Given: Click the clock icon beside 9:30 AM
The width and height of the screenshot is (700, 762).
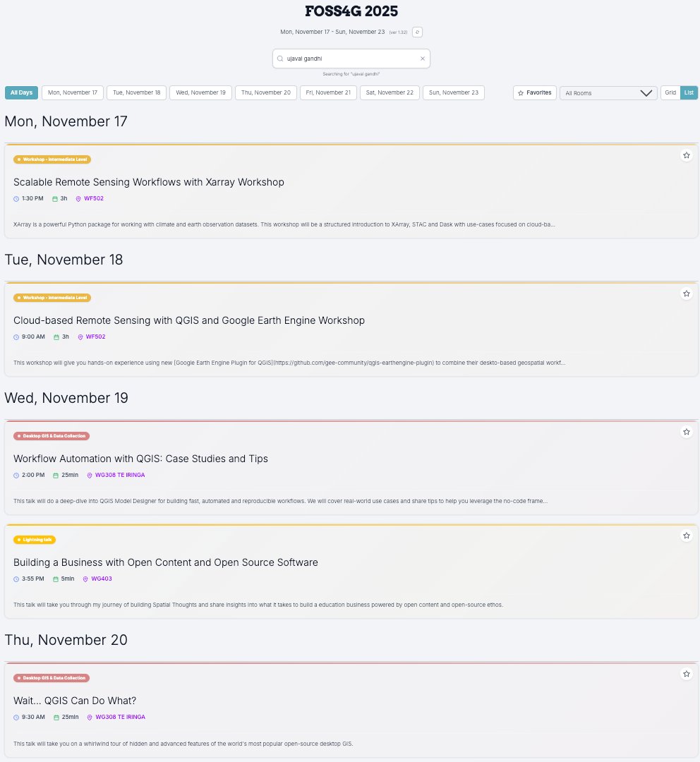Looking at the screenshot, I should point(16,718).
